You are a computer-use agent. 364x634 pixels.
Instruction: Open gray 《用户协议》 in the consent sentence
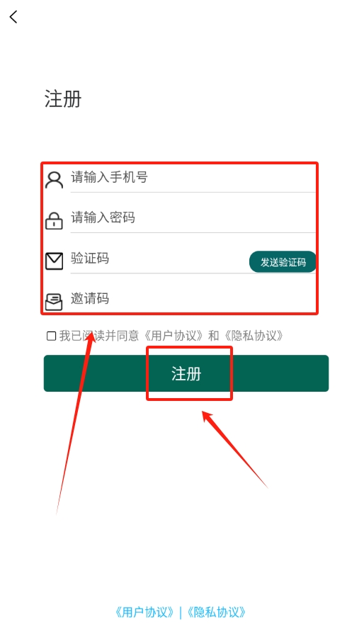[x=174, y=336]
